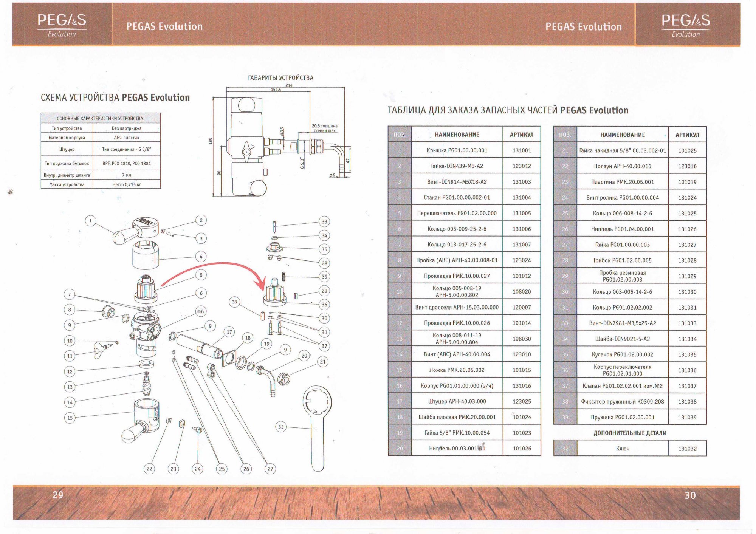Click the 'ГАБАРИТЫ УСТРОЙСТВА' title

[x=280, y=78]
